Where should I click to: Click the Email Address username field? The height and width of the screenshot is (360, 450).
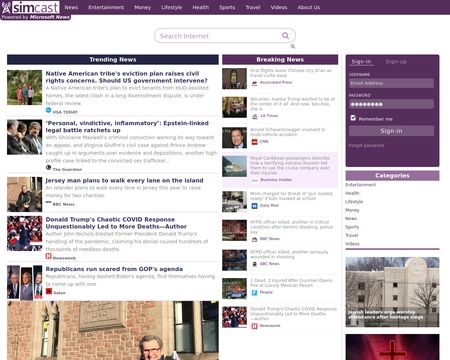[x=391, y=83]
